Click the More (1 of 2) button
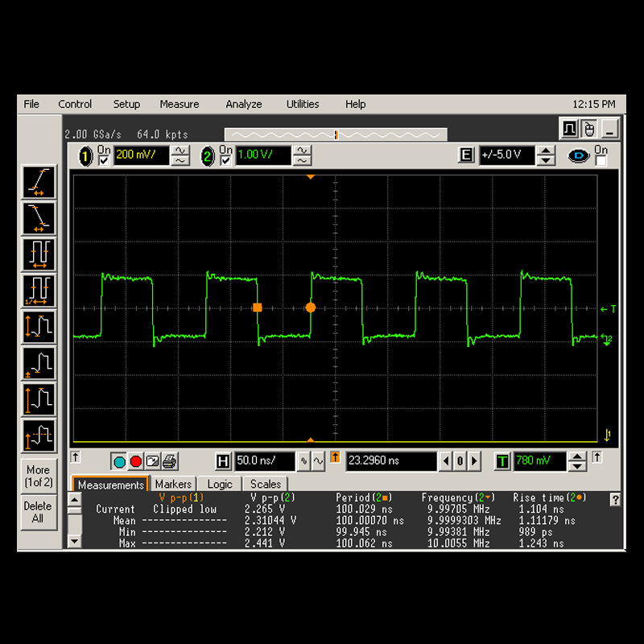This screenshot has height=644, width=644. click(38, 476)
